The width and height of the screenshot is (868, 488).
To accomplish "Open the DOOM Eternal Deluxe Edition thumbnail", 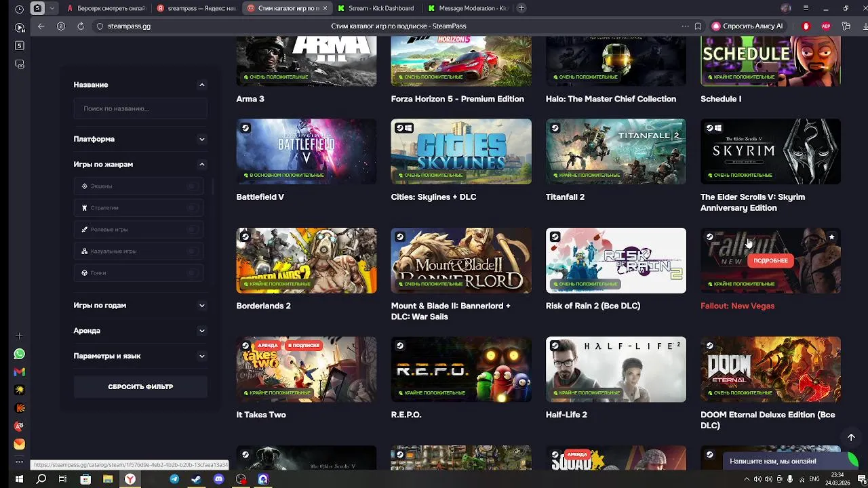I will coord(770,369).
